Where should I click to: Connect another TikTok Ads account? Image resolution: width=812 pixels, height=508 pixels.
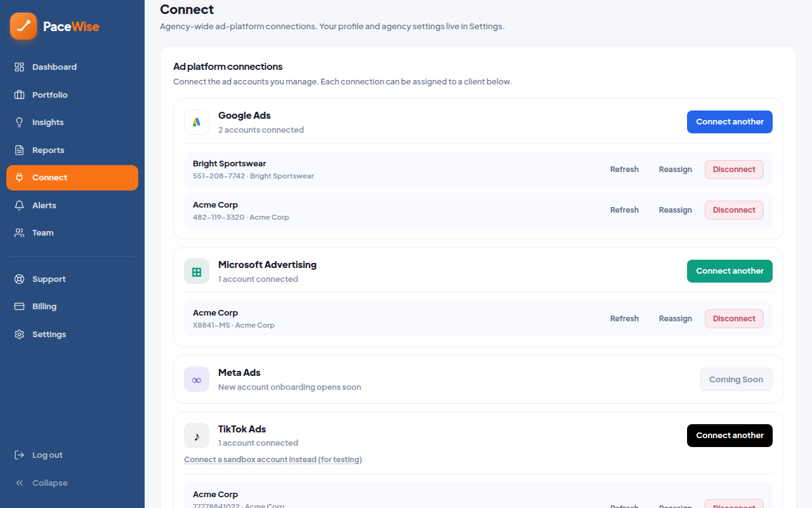click(730, 436)
